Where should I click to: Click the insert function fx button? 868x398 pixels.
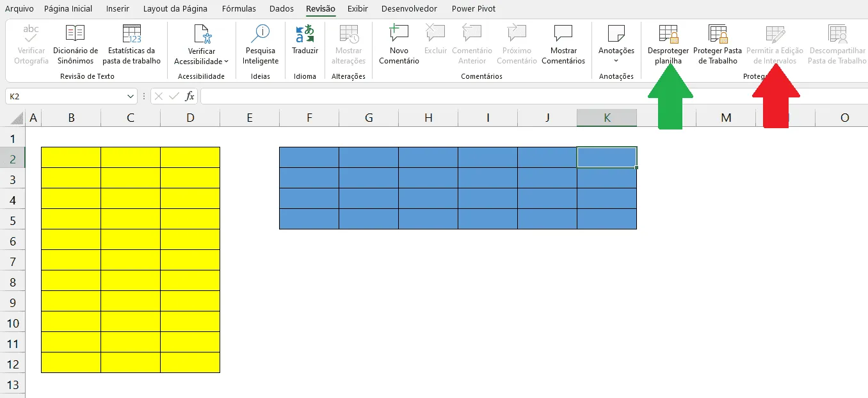pos(189,96)
